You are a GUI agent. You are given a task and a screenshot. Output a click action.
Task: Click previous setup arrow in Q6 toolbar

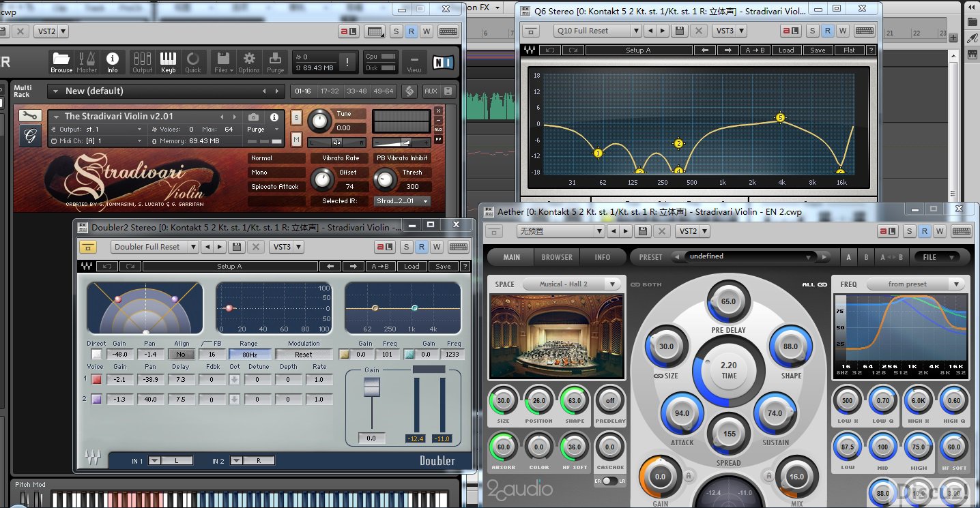click(x=705, y=50)
